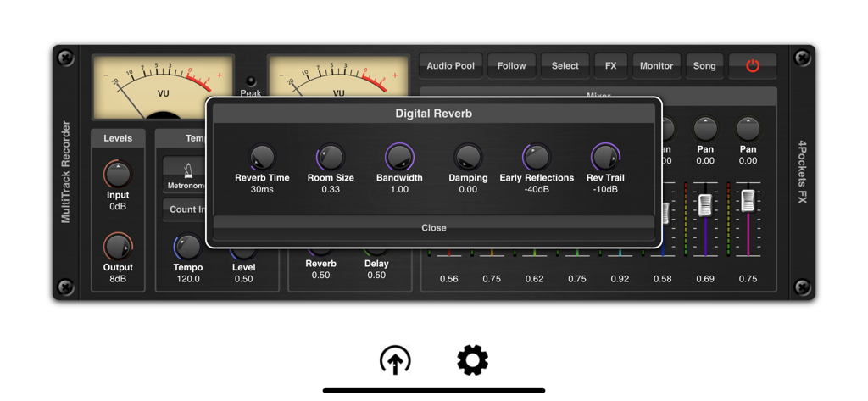
Task: Click the Bandwidth value 1.00
Action: click(399, 189)
